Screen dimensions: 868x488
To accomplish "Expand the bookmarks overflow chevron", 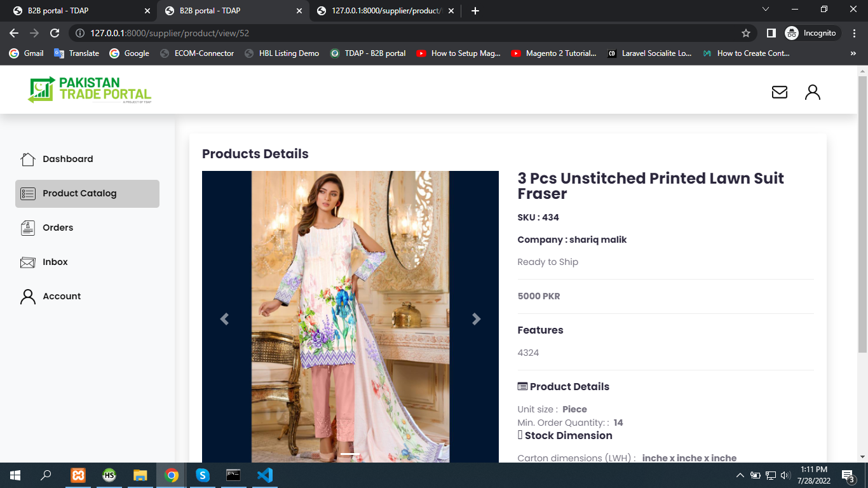I will coord(854,53).
